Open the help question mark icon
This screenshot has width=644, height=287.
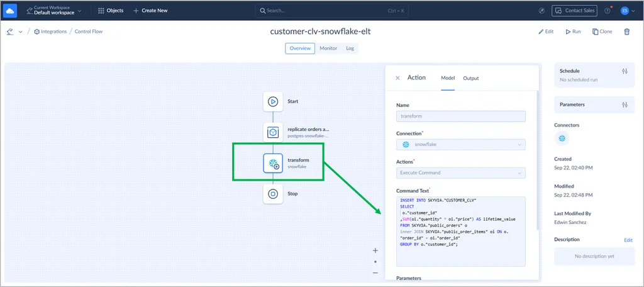608,11
